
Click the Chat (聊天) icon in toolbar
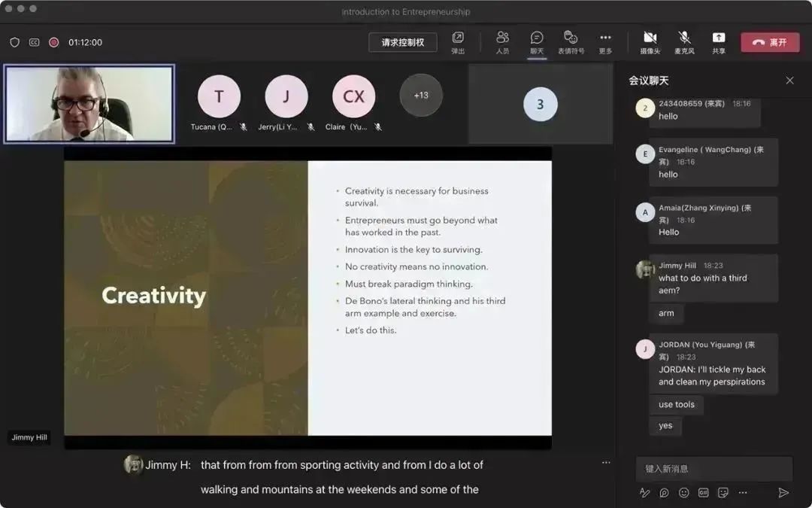tap(536, 41)
